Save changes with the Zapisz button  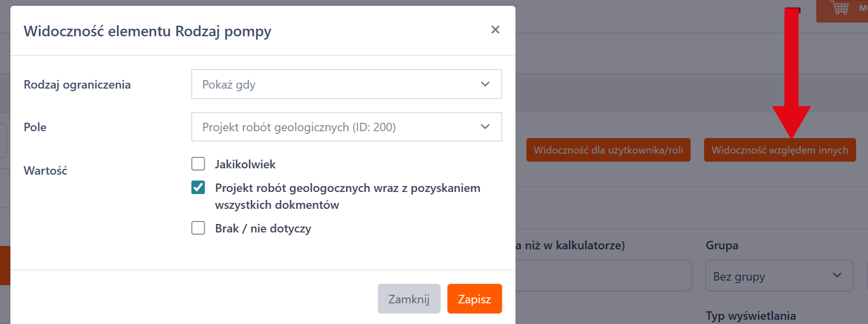click(x=474, y=299)
